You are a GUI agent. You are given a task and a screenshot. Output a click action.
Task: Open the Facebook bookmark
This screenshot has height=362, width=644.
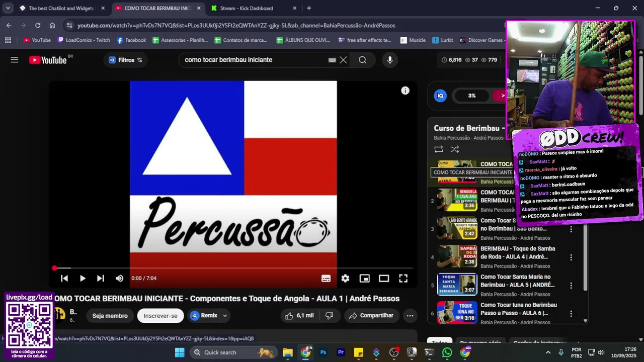click(131, 40)
